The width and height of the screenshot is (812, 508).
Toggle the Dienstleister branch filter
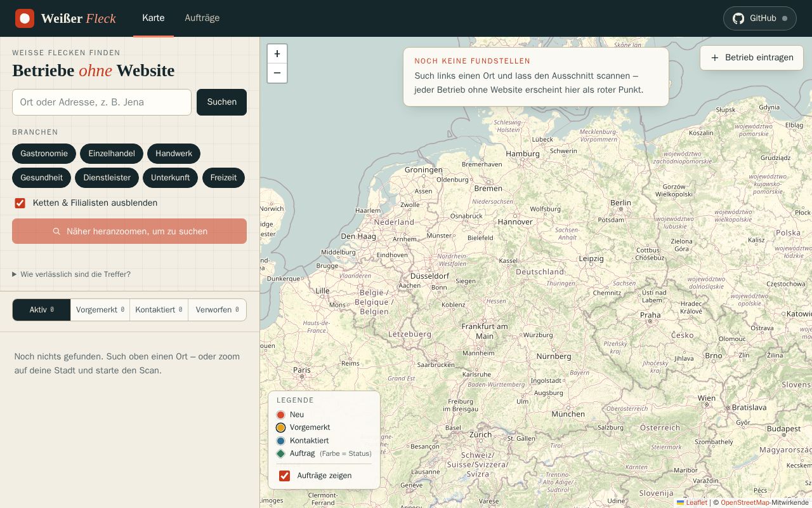tap(107, 178)
